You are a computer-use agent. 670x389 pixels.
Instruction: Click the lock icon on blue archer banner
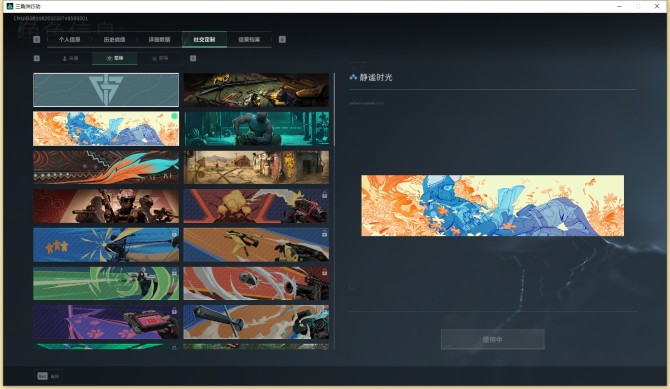pos(174,233)
